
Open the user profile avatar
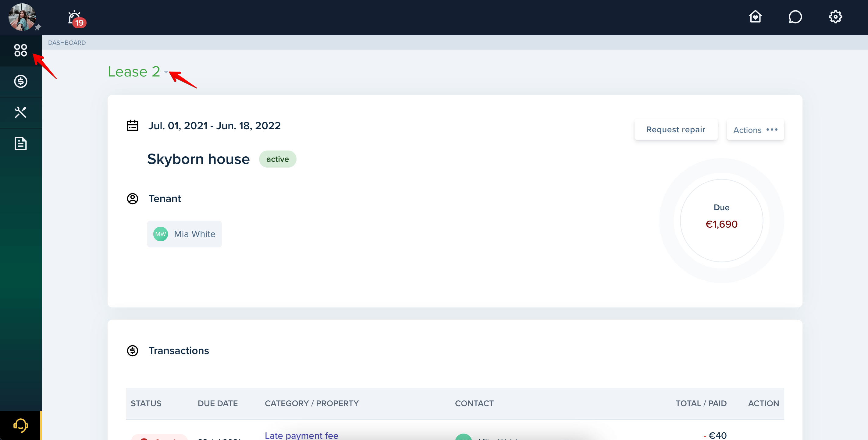coord(22,17)
